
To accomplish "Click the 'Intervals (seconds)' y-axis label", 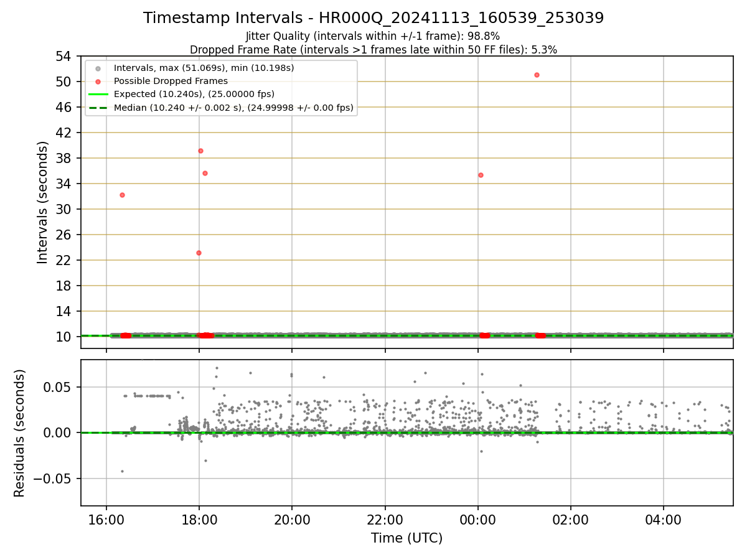I will tap(42, 202).
